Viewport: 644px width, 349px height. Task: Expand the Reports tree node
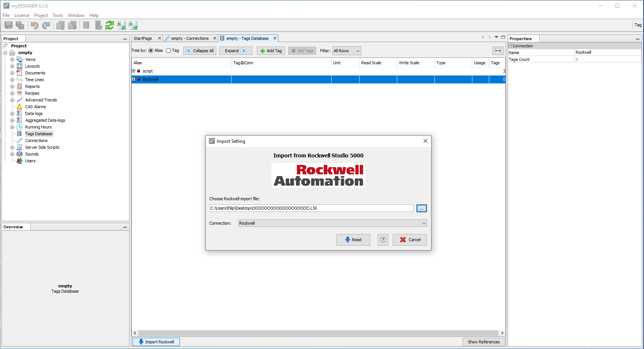coord(12,86)
